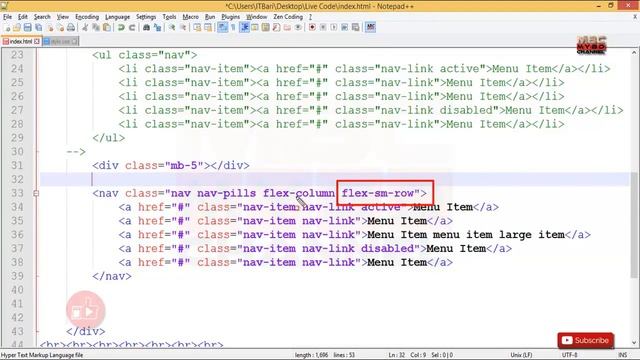Screen dimensions: 640x360
Task: Click the INS insert mode indicator
Action: click(x=622, y=355)
